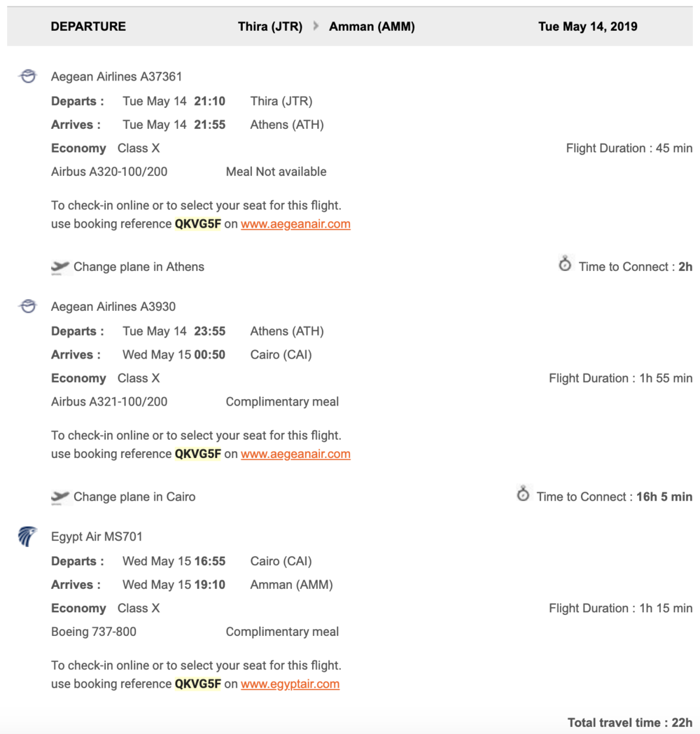Click the Amman (AMM) destination in header
The image size is (700, 734).
[x=372, y=27]
